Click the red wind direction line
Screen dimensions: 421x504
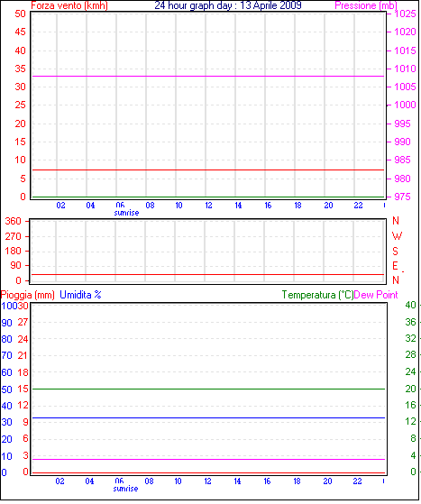click(x=208, y=274)
